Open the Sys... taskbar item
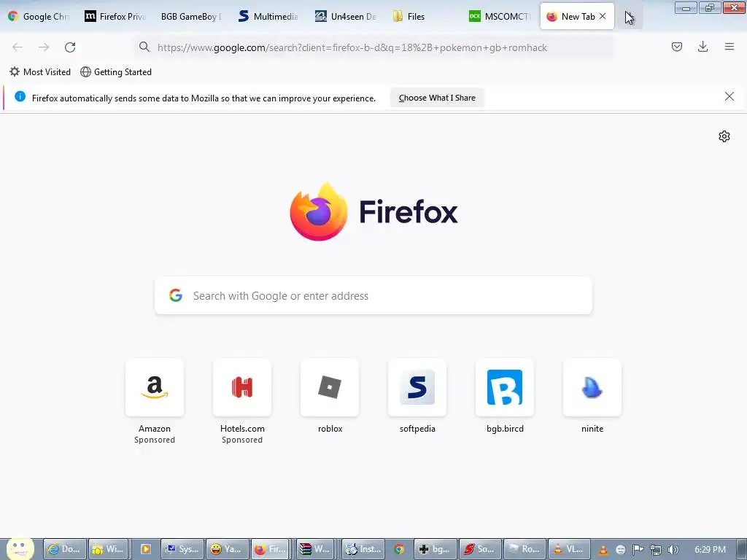Screen dimensions: 747x560 click(182, 549)
